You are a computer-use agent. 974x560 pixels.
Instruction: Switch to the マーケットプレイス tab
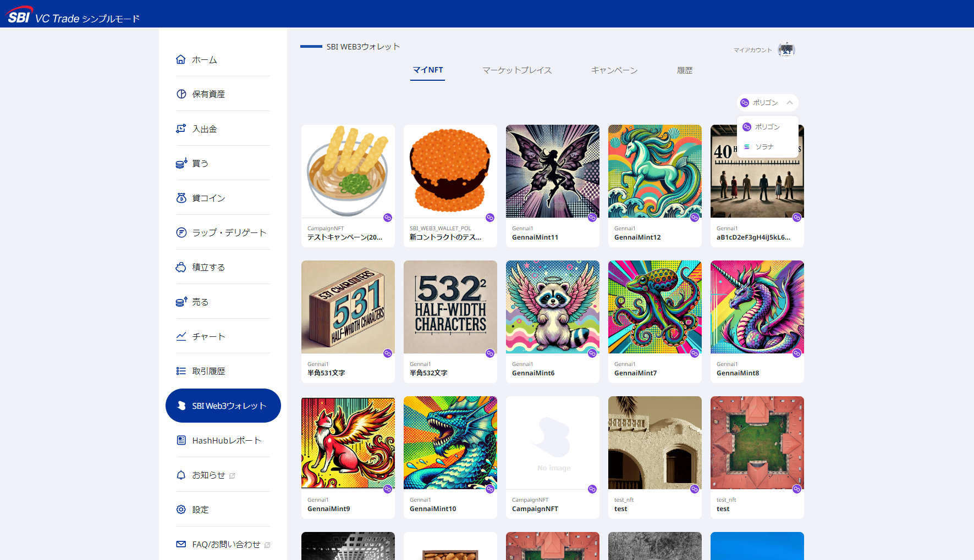coord(517,70)
